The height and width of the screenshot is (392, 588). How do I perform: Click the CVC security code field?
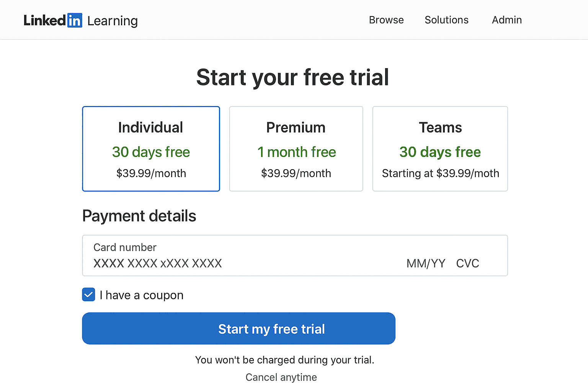467,263
